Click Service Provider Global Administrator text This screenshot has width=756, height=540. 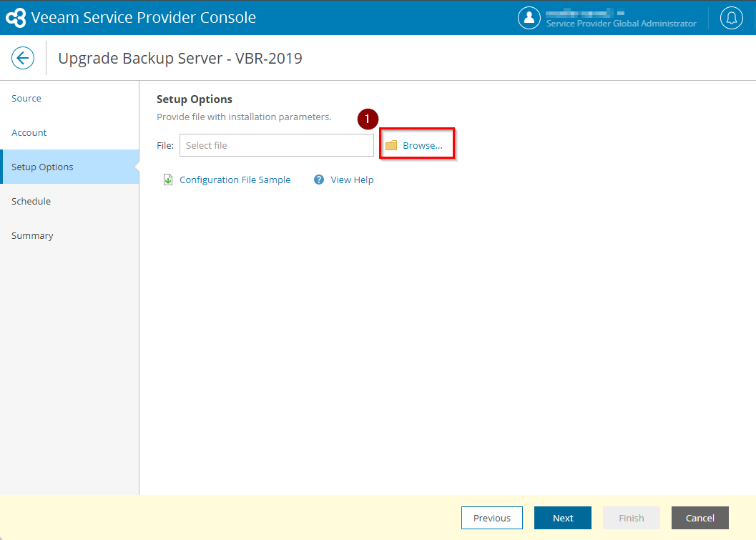pyautogui.click(x=621, y=23)
